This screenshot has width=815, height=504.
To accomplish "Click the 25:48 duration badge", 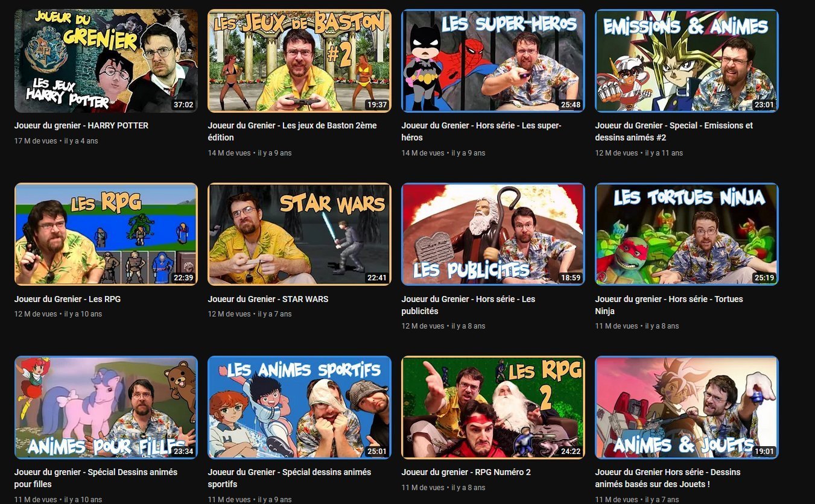I will (x=571, y=105).
